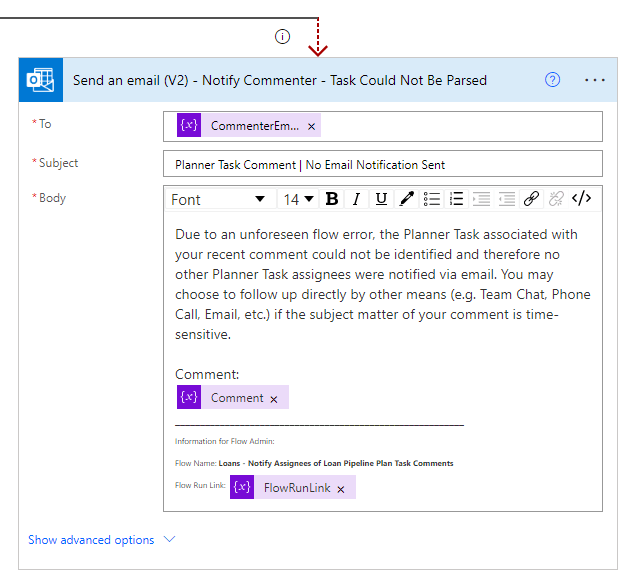Open the text highlight color picker

pos(407,198)
